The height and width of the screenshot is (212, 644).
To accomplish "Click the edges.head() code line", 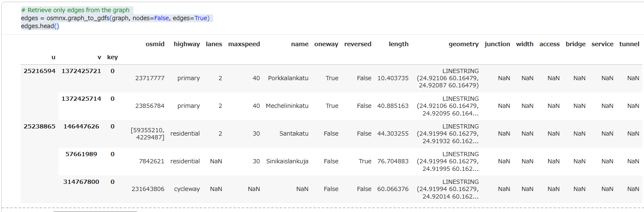I will (40, 26).
